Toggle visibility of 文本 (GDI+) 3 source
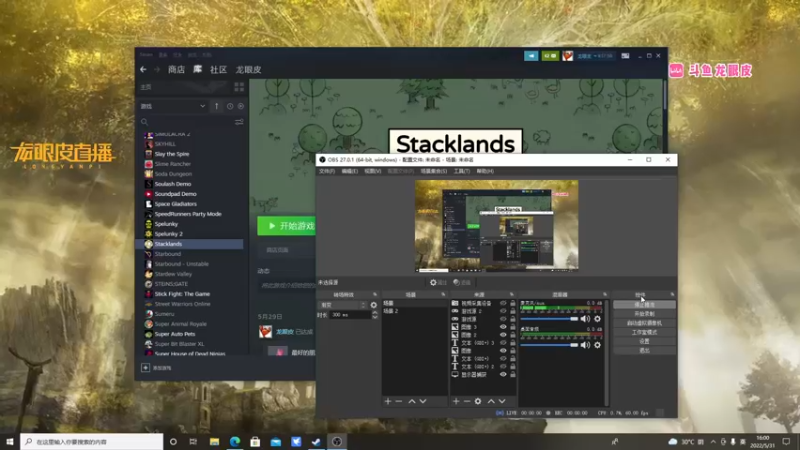The image size is (800, 450). (x=503, y=343)
